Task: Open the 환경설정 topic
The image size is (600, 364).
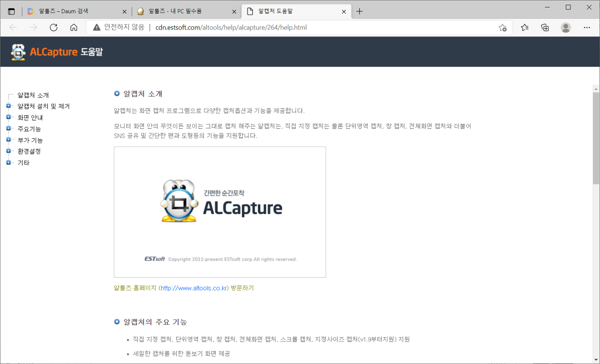Action: [x=29, y=151]
